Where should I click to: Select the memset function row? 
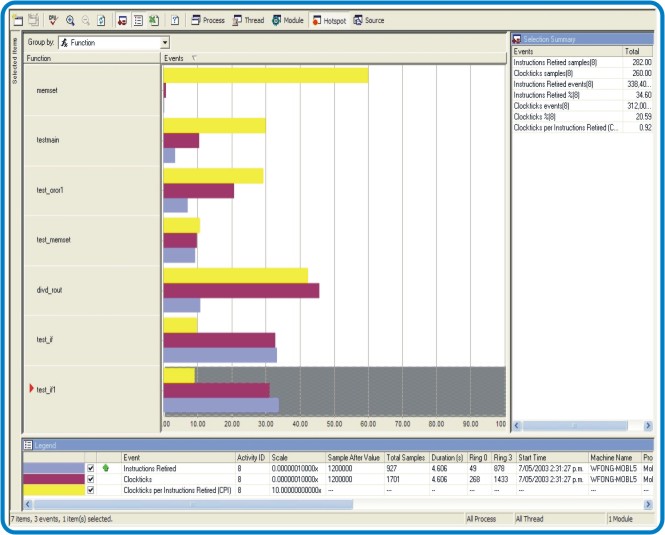(x=92, y=90)
